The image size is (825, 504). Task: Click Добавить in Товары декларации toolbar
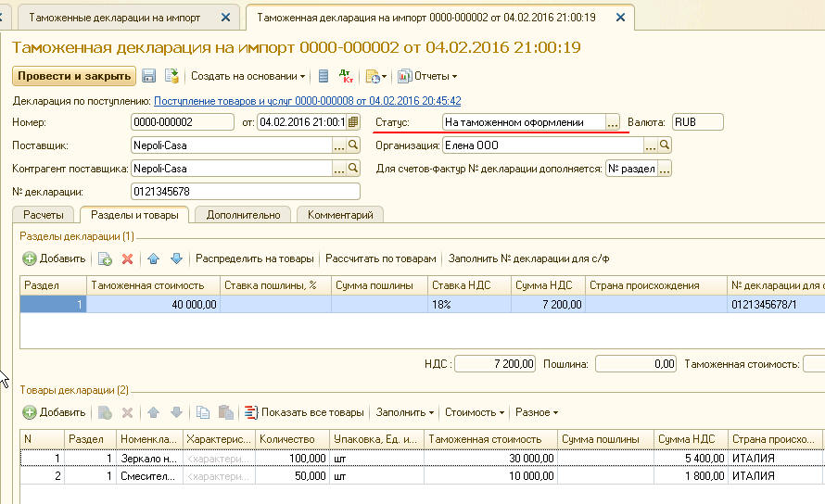pyautogui.click(x=54, y=412)
